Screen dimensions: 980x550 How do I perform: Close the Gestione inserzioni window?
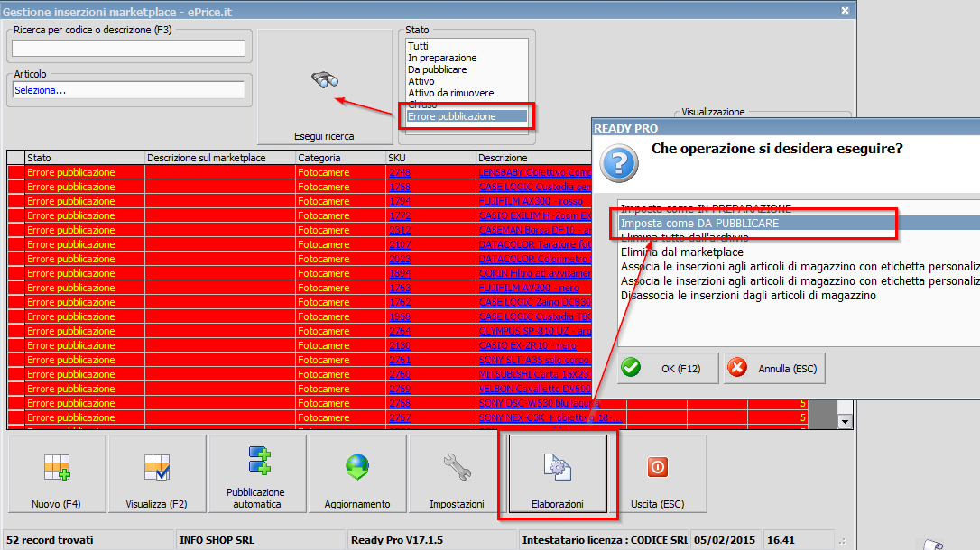coord(845,11)
